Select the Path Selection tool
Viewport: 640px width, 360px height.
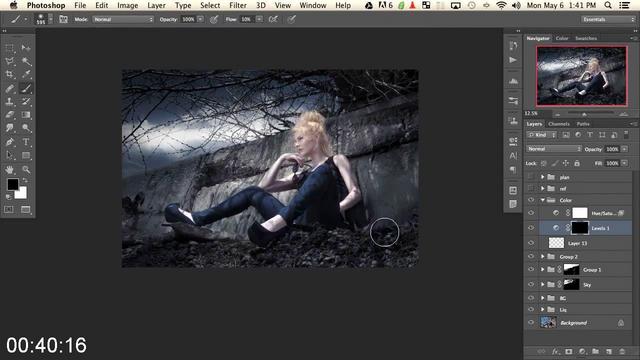pyautogui.click(x=9, y=156)
